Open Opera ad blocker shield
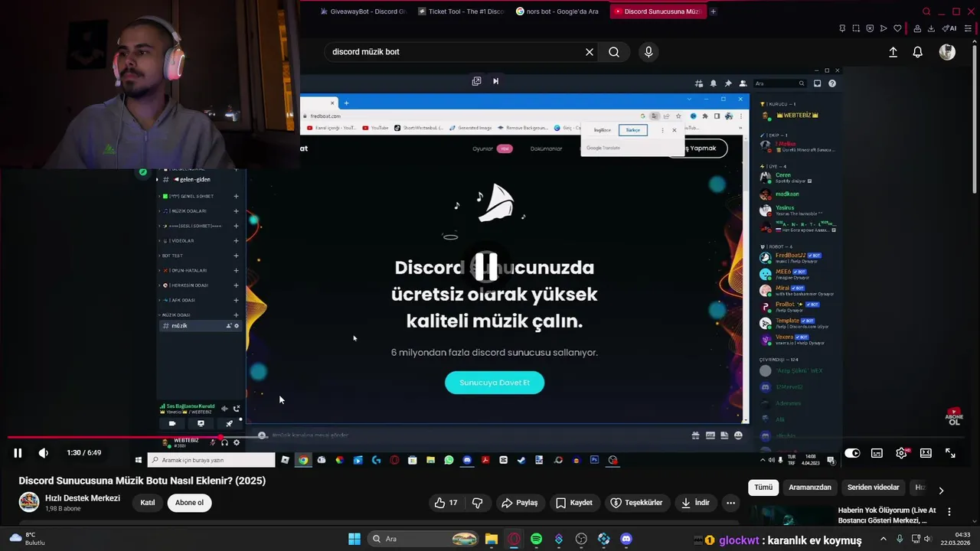 pyautogui.click(x=870, y=28)
